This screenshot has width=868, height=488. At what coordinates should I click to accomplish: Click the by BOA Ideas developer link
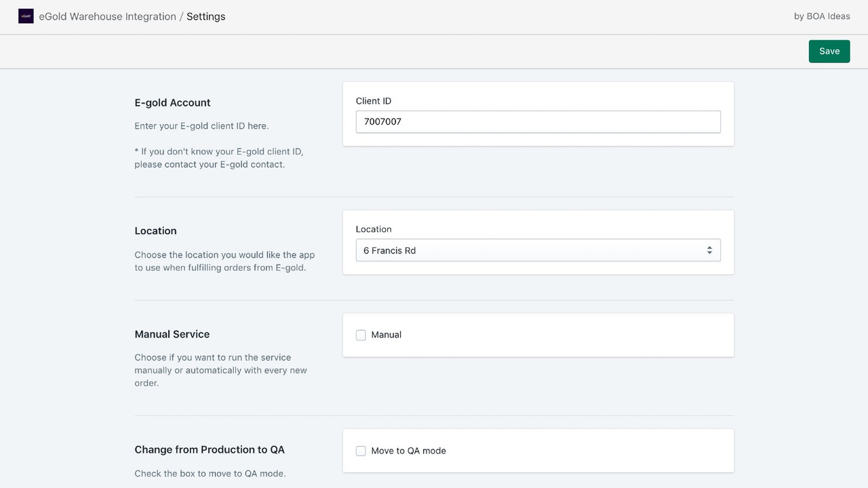[x=821, y=16]
